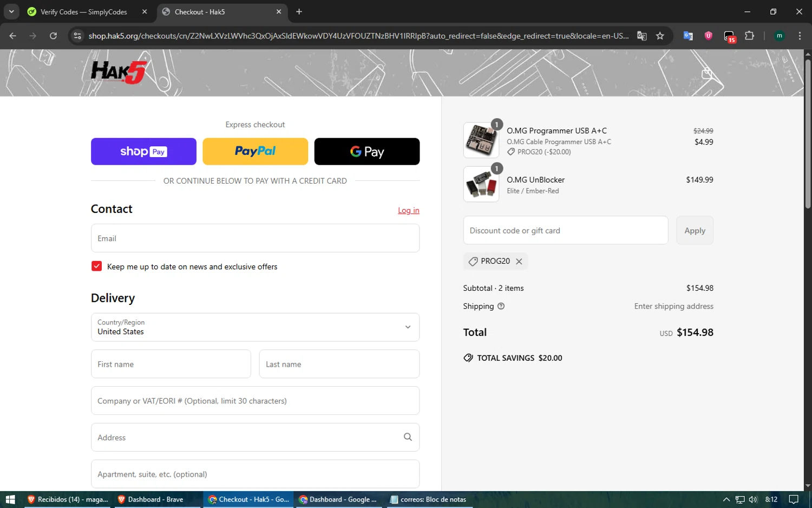Open the Country/Region dropdown
The height and width of the screenshot is (508, 812).
[255, 327]
